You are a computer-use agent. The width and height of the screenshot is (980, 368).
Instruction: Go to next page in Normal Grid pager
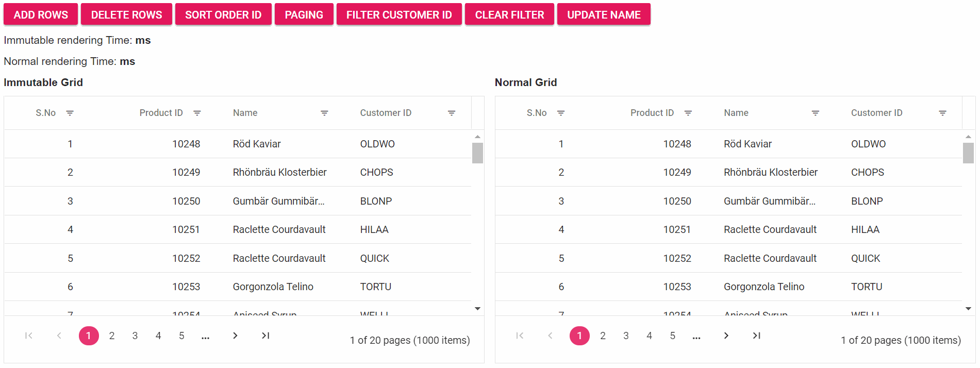(726, 336)
